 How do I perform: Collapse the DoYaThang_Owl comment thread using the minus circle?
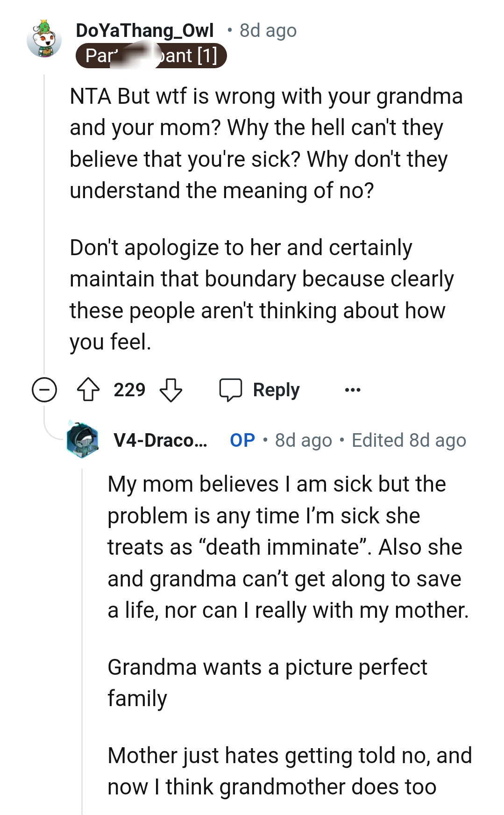tap(44, 390)
